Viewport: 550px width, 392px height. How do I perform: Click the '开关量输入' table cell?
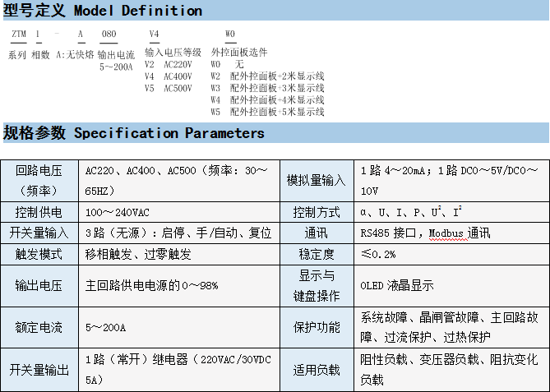(x=39, y=233)
